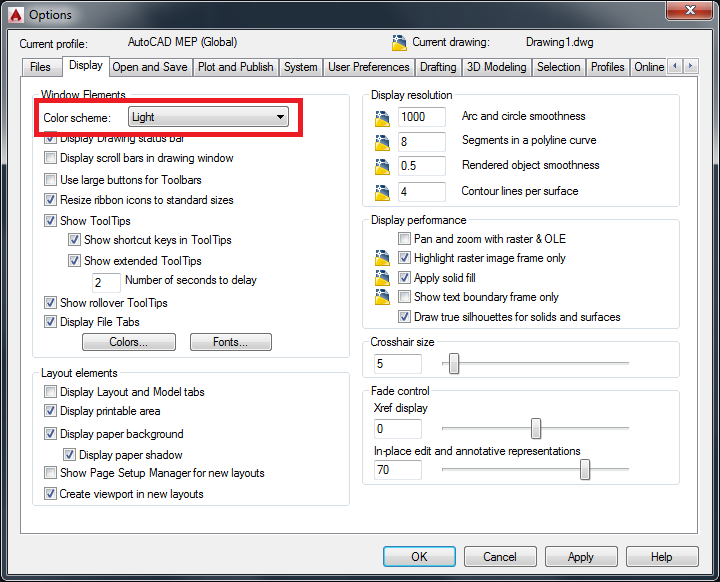This screenshot has height=582, width=720.
Task: Click the Segments in a polyline curve field
Action: click(x=422, y=141)
